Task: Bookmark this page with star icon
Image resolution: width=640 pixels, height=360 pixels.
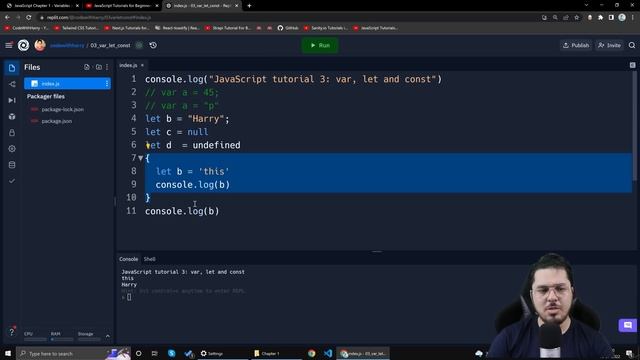Action: pyautogui.click(x=577, y=18)
